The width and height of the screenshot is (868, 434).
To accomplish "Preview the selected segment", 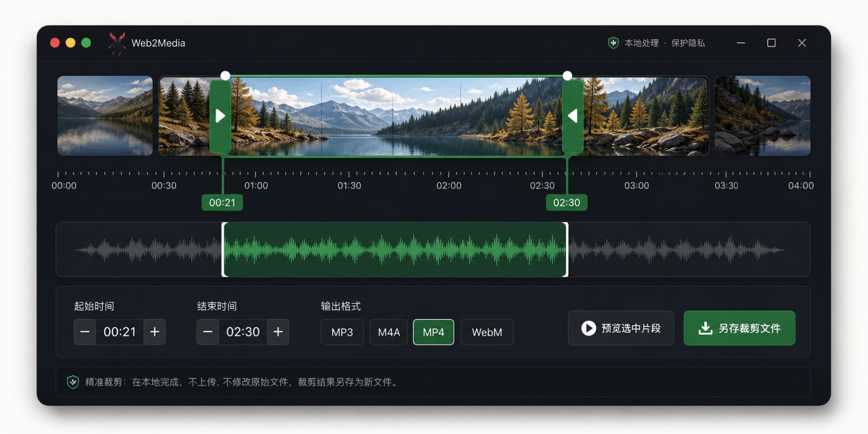I will click(x=621, y=328).
